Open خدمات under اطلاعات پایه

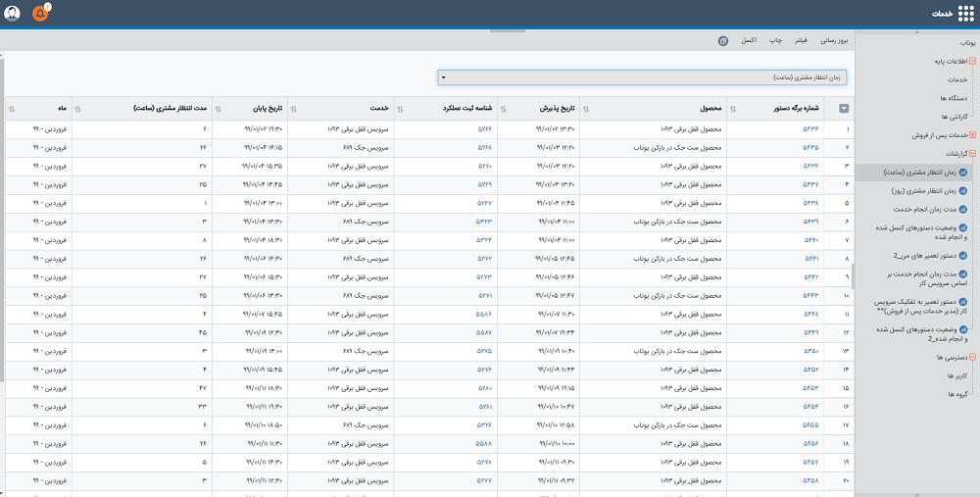(957, 80)
